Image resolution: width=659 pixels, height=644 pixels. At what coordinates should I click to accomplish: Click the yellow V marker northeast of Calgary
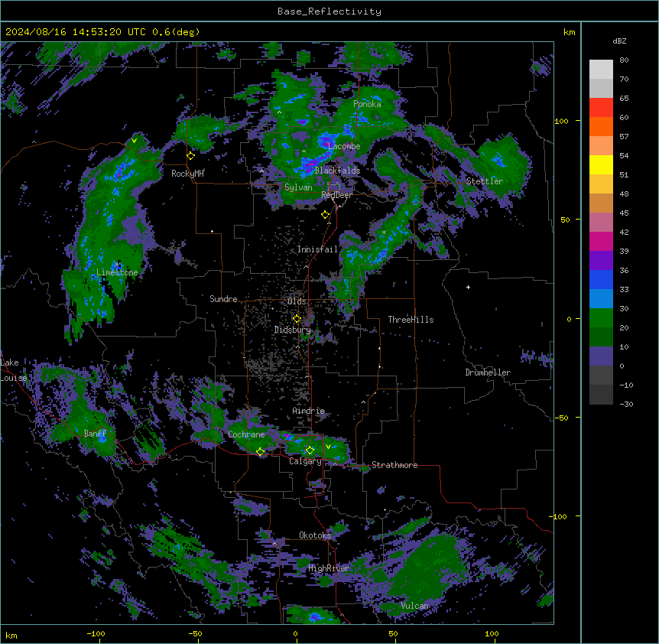[x=328, y=447]
